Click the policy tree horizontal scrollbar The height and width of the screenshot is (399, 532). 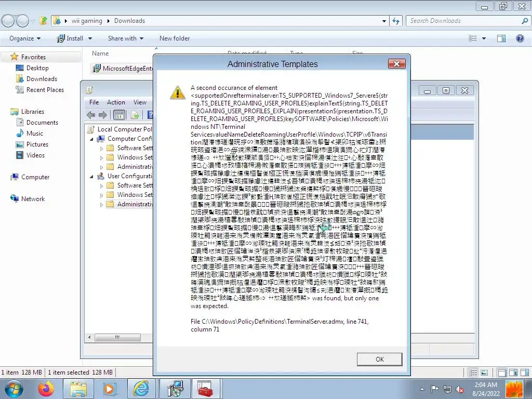click(117, 337)
